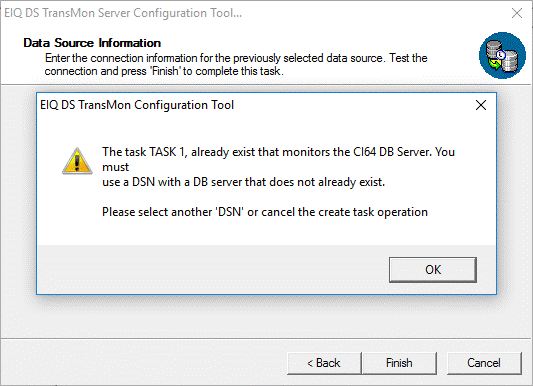The image size is (533, 386).
Task: Click the gray dialog footer beside OK
Action: tap(211, 270)
